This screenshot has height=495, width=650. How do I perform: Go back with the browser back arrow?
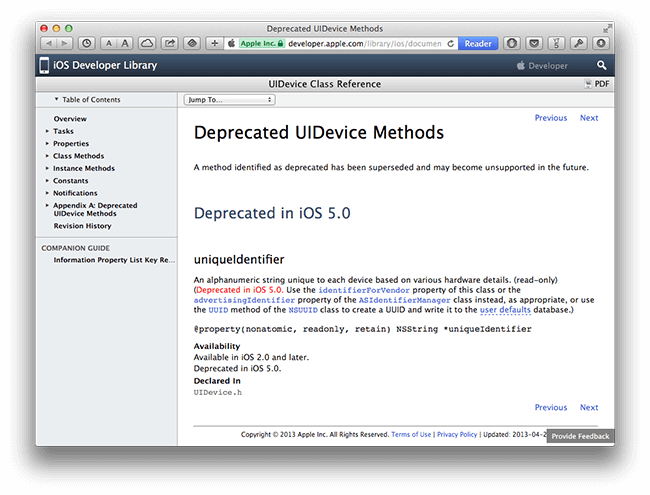pos(49,43)
